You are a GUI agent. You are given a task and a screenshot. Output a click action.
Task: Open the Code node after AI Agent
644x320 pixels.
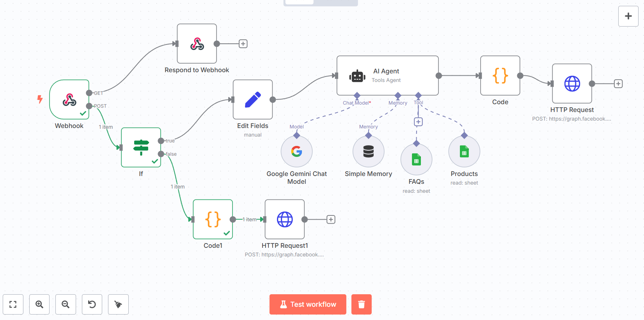pos(500,76)
